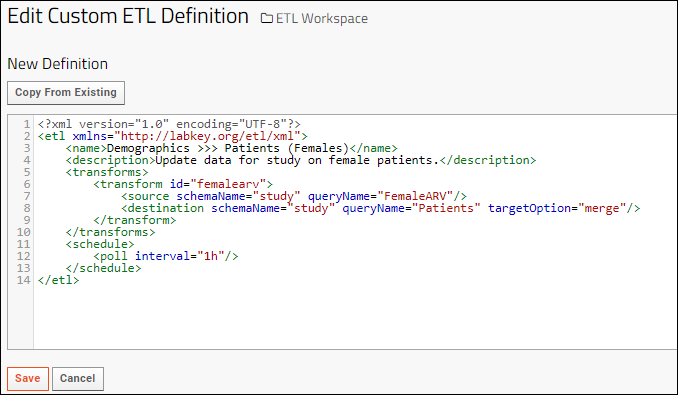Click the name text "Demographics >>> Patients (Females)"
This screenshot has height=395, width=678.
[228, 148]
